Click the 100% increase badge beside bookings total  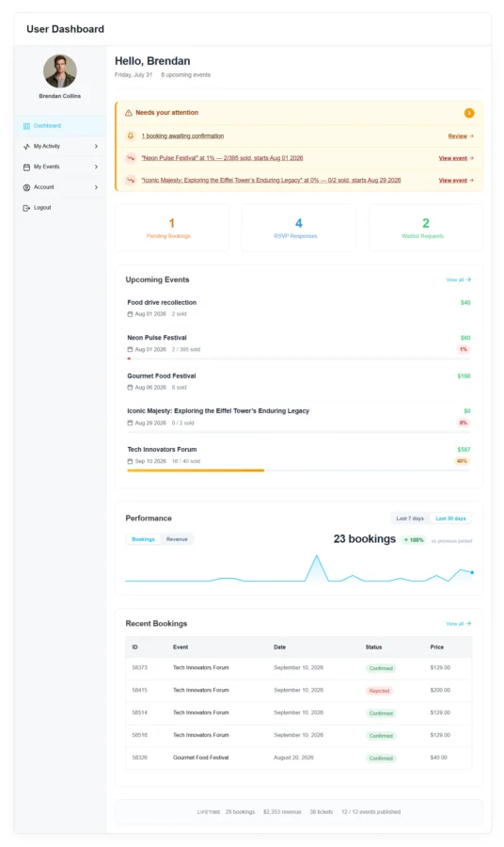[414, 540]
